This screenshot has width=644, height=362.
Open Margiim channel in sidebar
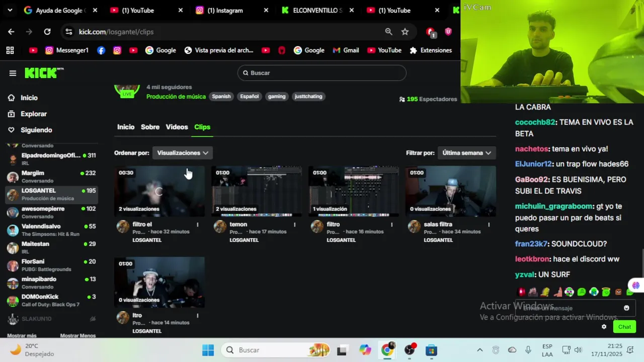[51, 176]
